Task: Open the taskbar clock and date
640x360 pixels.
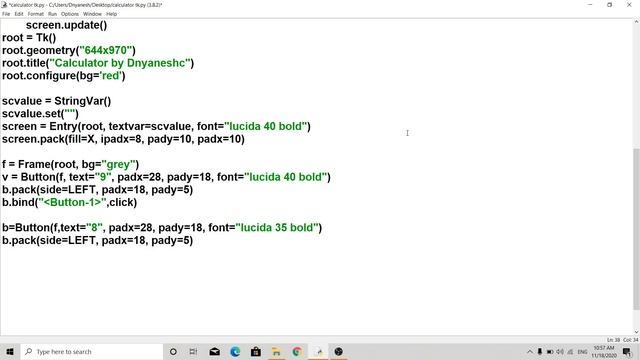Action: [603, 351]
